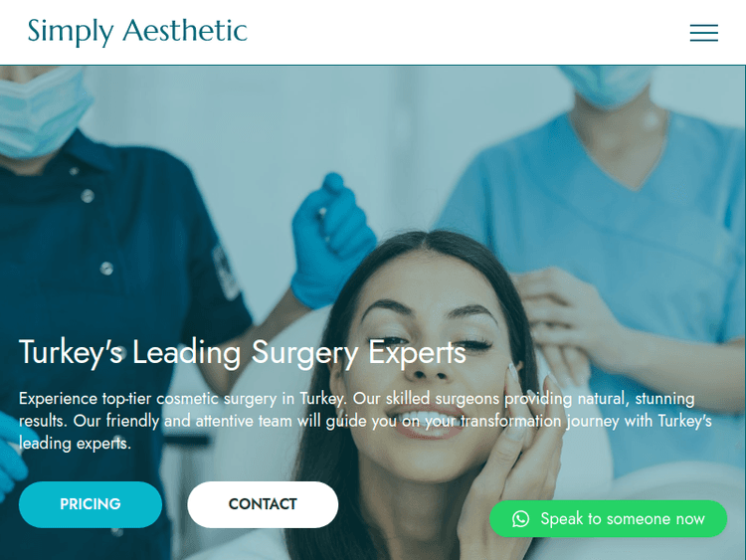Go to the PRICING page
Image resolution: width=746 pixels, height=560 pixels.
point(91,504)
